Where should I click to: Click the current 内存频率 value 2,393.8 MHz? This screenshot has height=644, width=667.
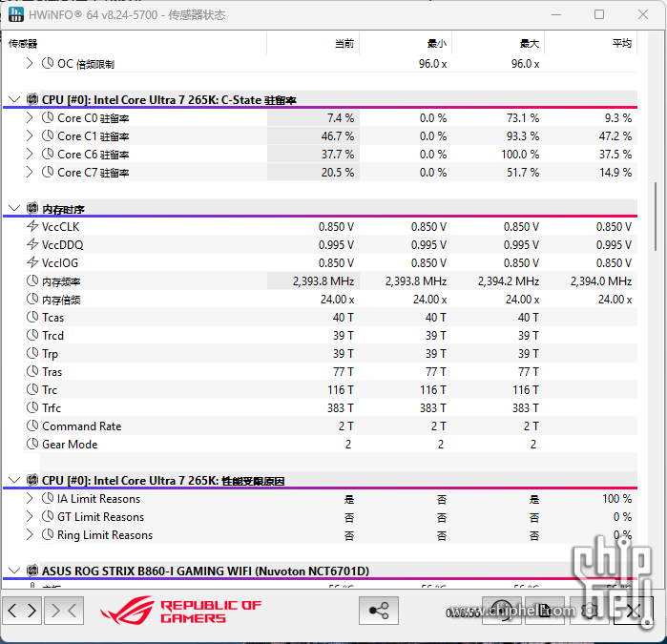coord(323,281)
